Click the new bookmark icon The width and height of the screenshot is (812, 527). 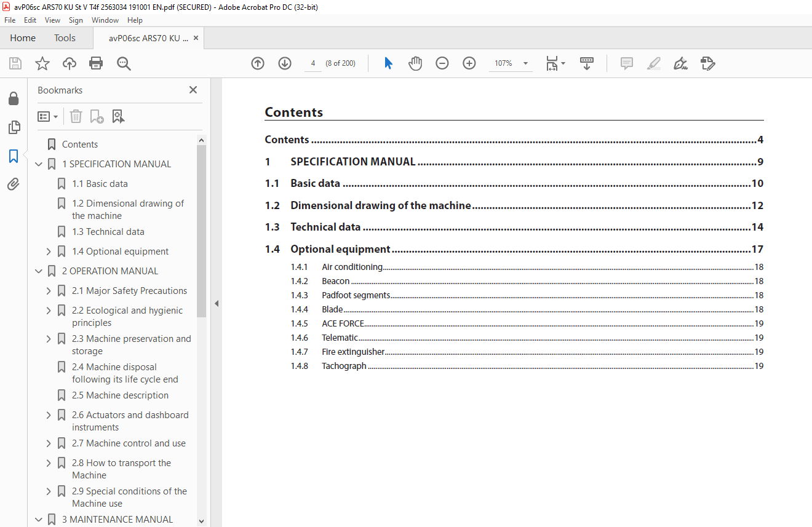coord(97,116)
